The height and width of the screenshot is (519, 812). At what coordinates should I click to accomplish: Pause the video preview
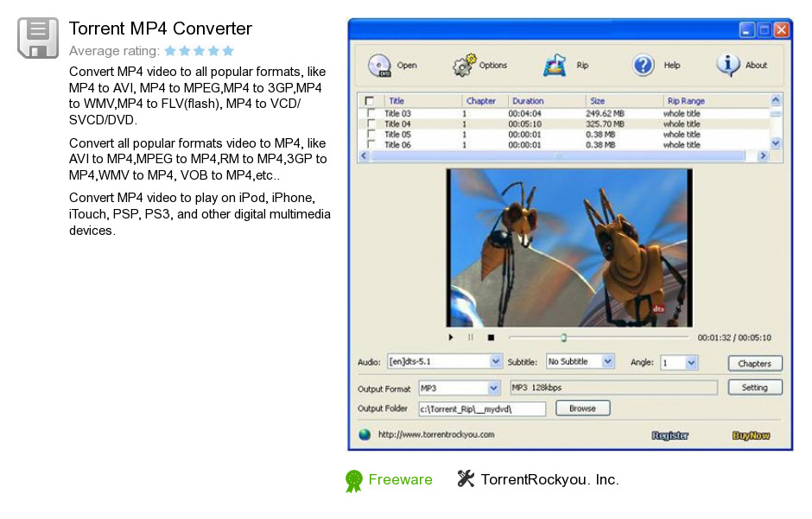click(x=471, y=338)
